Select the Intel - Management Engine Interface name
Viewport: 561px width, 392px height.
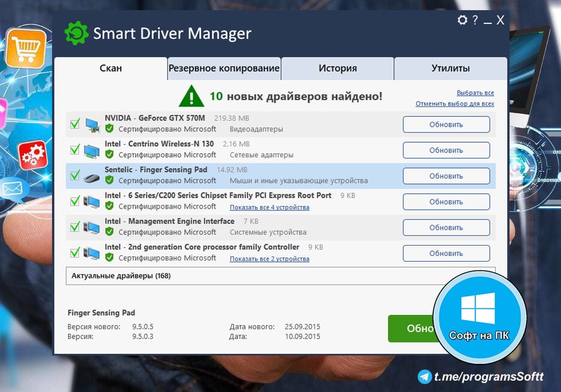[170, 221]
